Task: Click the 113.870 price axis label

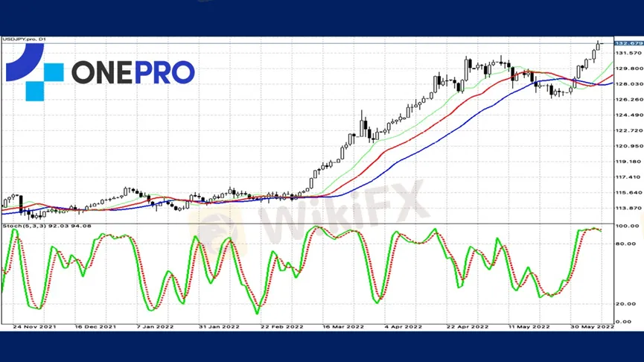Action: click(629, 208)
